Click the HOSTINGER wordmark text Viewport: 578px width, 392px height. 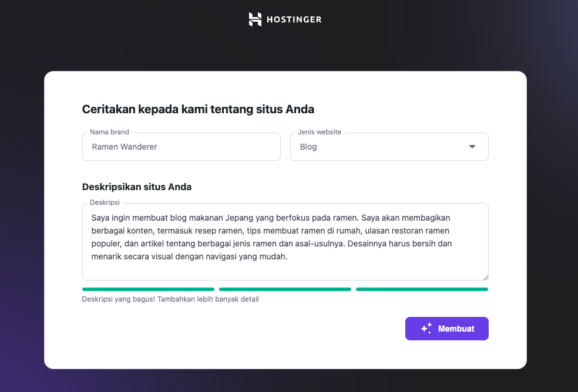click(x=295, y=19)
